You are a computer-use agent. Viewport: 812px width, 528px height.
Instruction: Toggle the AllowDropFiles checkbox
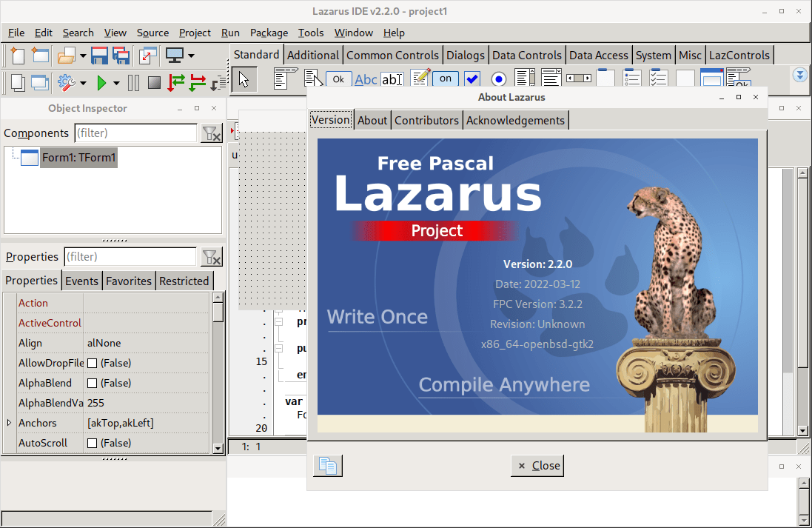(x=93, y=364)
